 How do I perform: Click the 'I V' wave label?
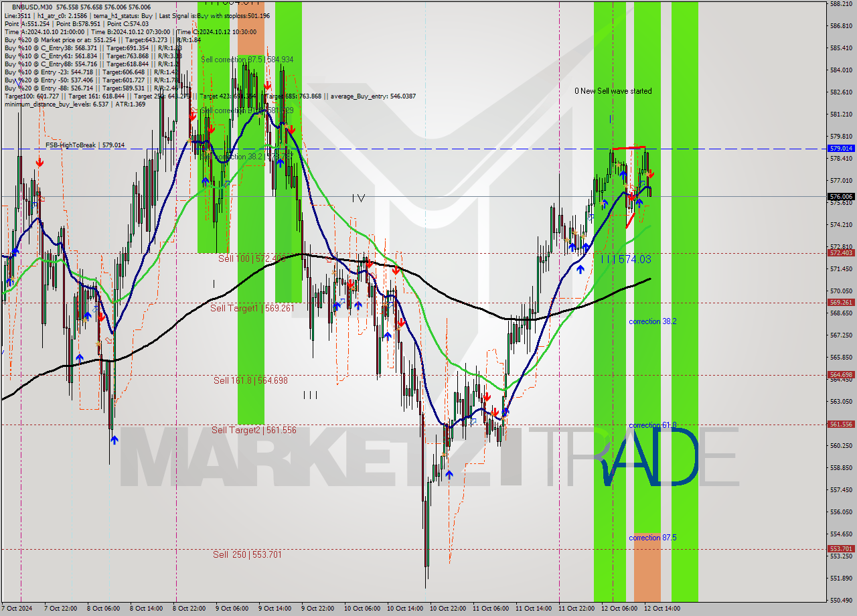[359, 198]
